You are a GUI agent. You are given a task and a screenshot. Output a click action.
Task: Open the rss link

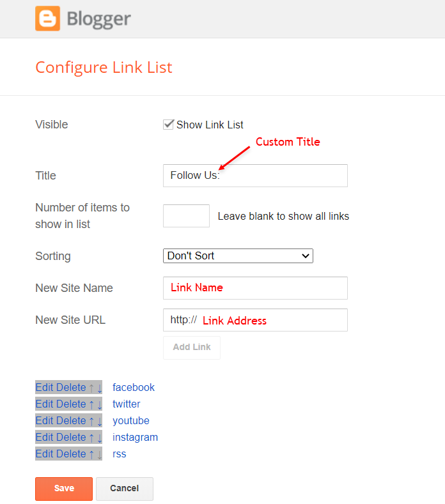click(119, 454)
